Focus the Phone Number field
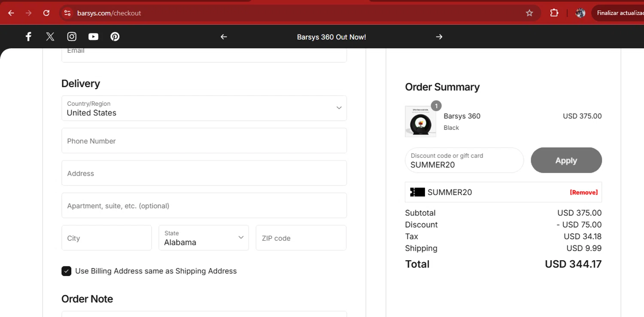 pos(204,140)
